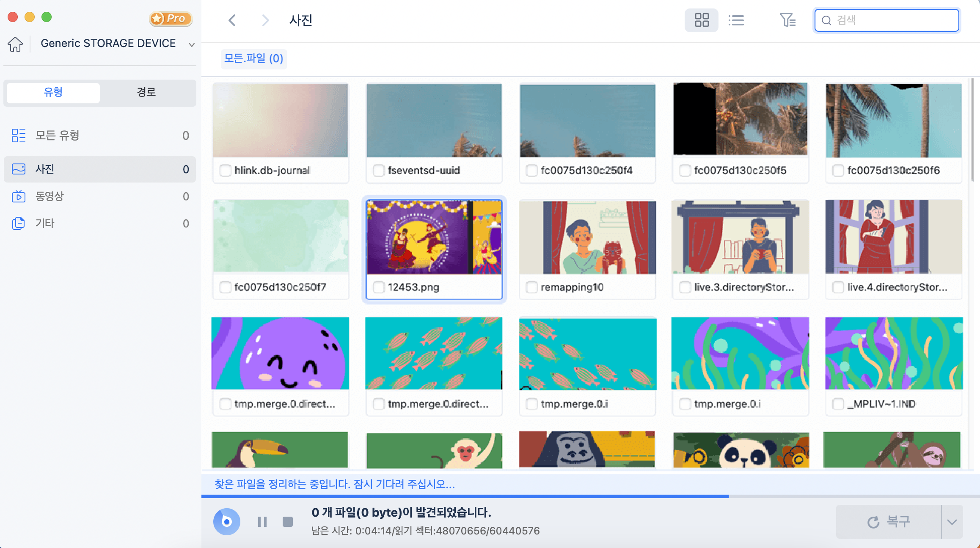Click the 모든.파일 (0) breadcrumb
This screenshot has width=980, height=548.
[x=253, y=59]
